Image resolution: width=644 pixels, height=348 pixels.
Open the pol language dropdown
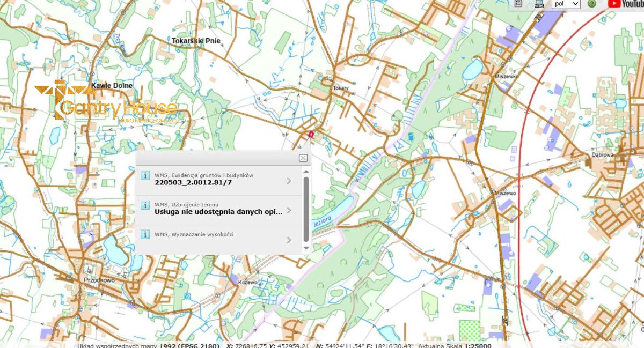point(565,4)
